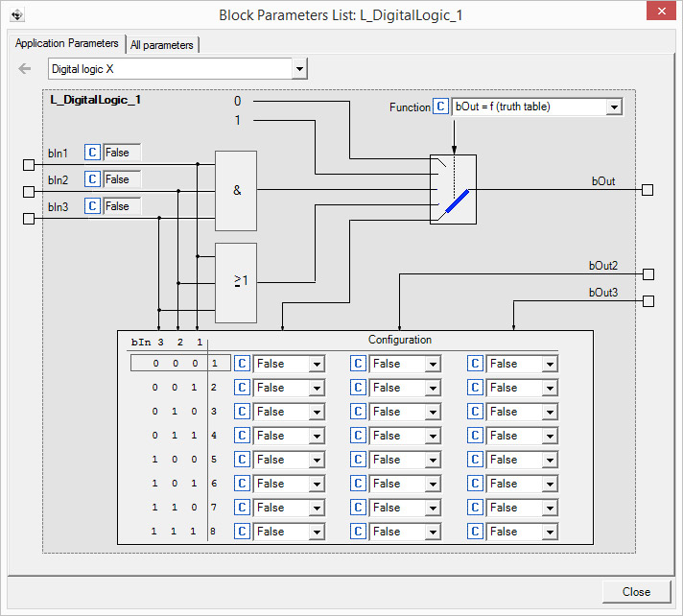Open row 4 second-column False dropdown
Viewport: 683px width, 616px height.
tap(432, 436)
